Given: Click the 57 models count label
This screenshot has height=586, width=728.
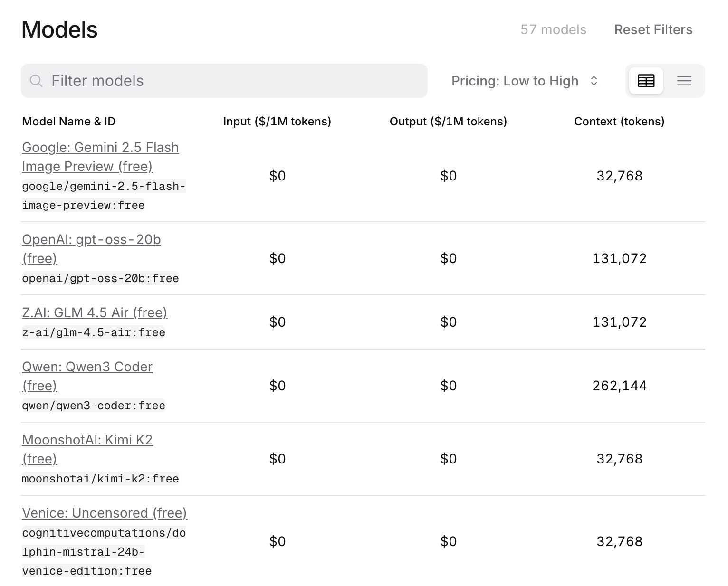Looking at the screenshot, I should click(x=553, y=29).
